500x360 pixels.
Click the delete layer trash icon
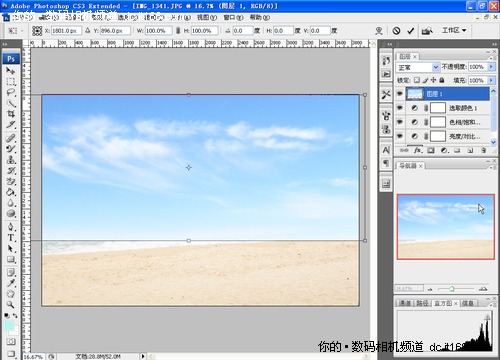[483, 150]
